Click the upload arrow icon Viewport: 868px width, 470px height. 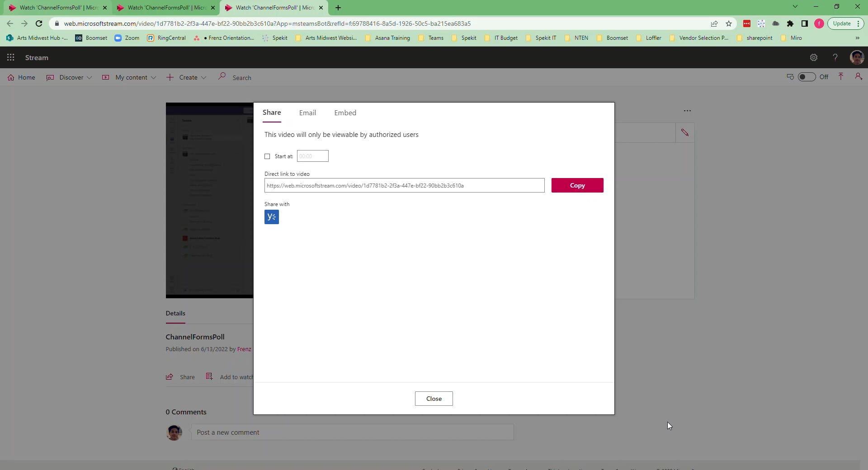click(x=841, y=77)
